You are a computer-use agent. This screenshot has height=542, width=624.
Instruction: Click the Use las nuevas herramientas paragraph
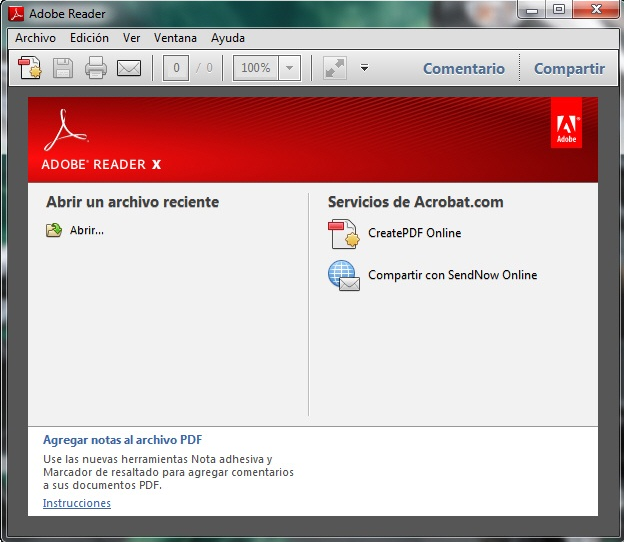[x=168, y=472]
